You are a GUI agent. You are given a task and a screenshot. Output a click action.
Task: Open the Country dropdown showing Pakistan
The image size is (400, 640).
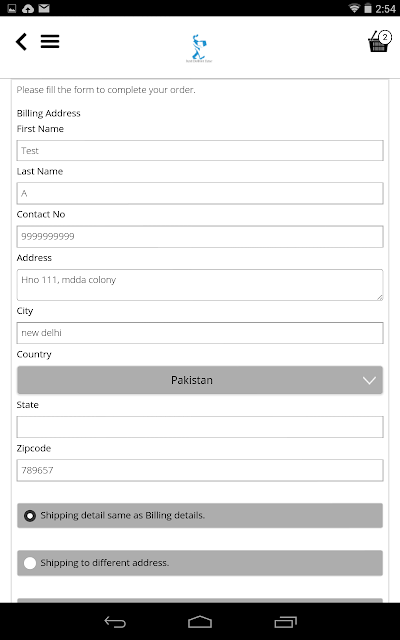pyautogui.click(x=200, y=380)
